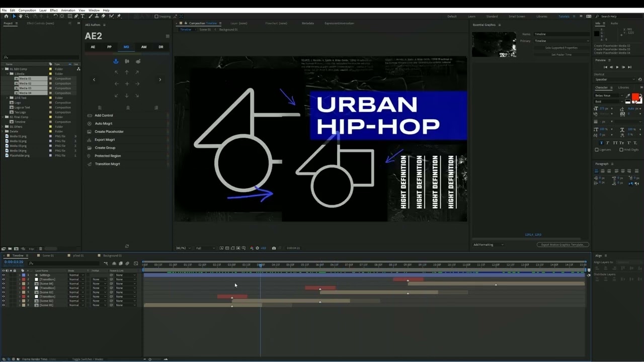Switch to the MG tab
Screen dimensions: 644x362
(126, 47)
